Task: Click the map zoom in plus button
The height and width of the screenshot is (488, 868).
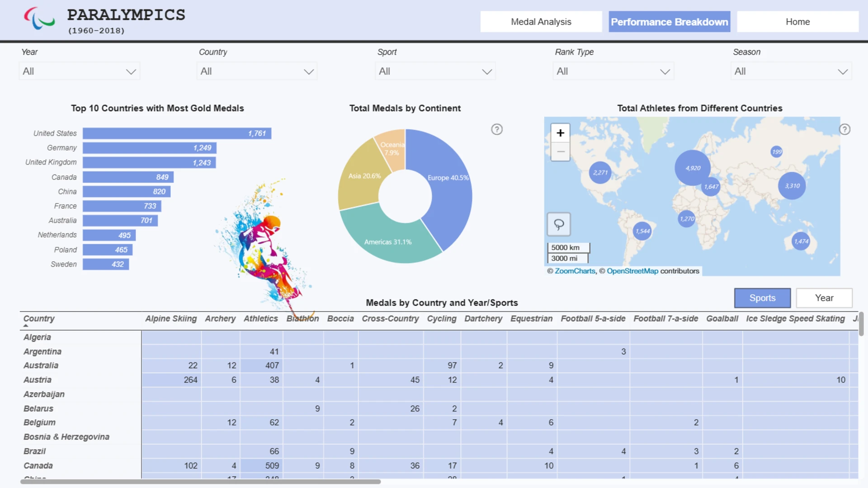Action: 560,133
